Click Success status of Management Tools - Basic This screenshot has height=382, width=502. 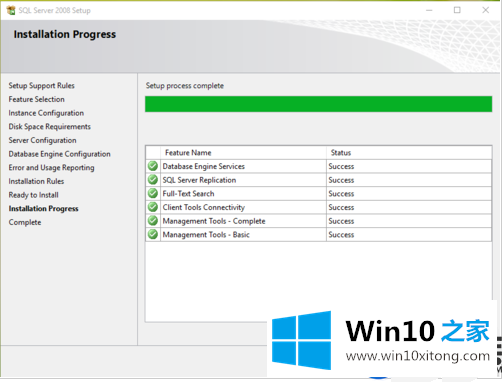point(341,235)
